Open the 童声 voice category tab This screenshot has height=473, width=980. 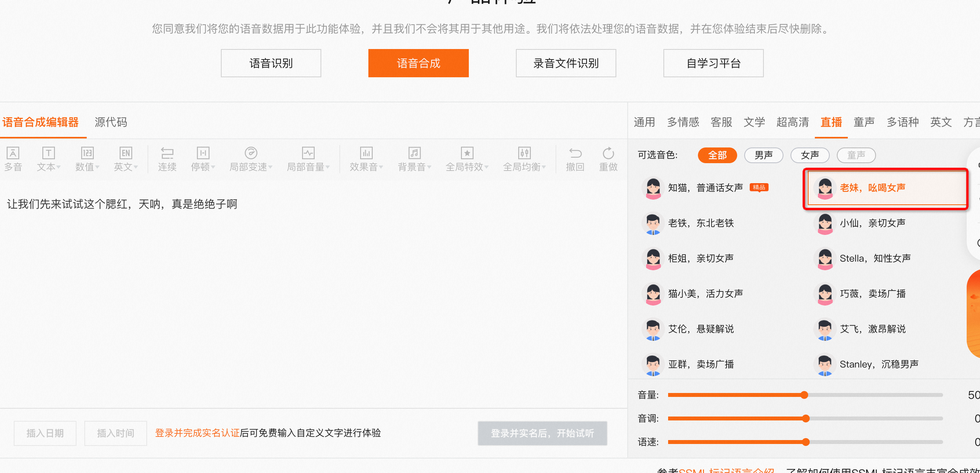pos(864,122)
